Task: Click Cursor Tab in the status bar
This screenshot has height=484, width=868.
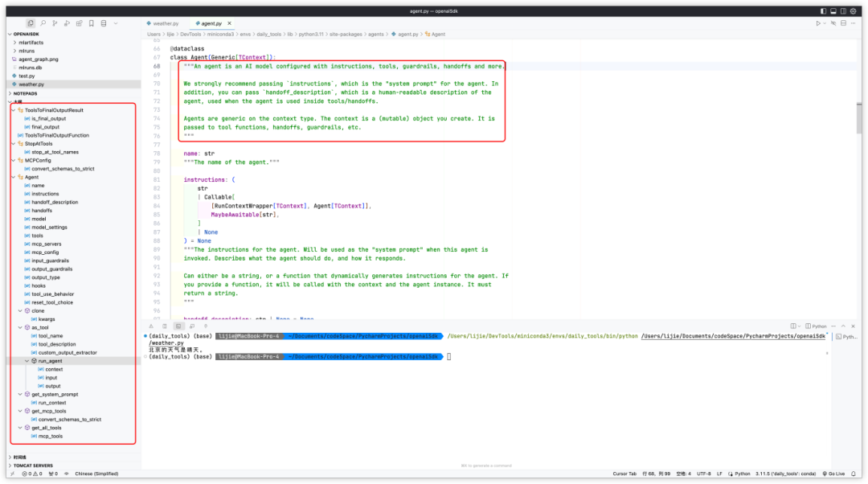Action: coord(624,474)
